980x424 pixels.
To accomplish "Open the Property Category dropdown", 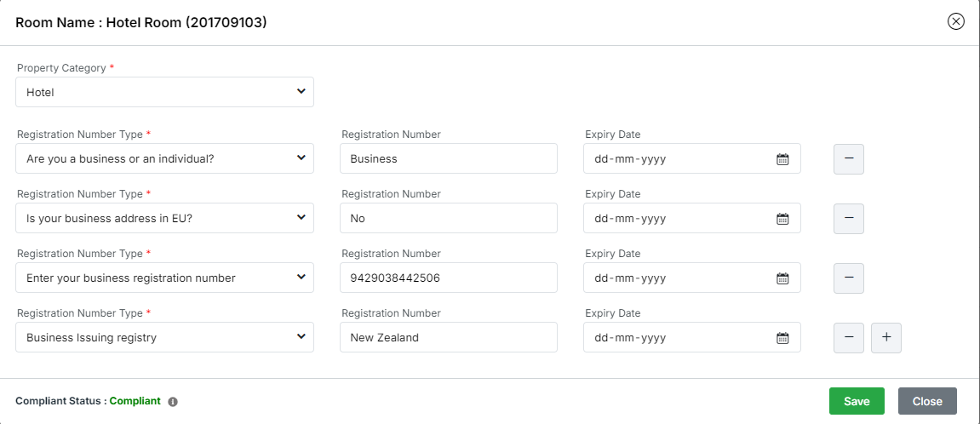I will point(164,92).
